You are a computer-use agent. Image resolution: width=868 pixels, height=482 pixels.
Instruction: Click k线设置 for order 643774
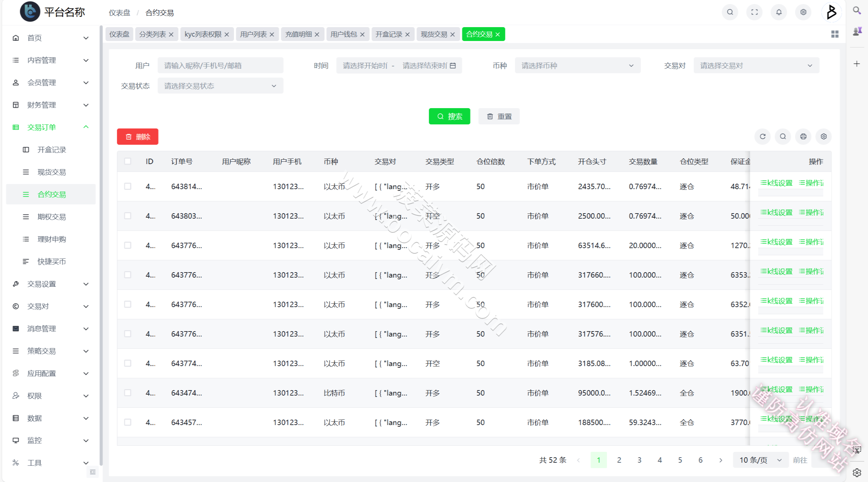pyautogui.click(x=776, y=360)
